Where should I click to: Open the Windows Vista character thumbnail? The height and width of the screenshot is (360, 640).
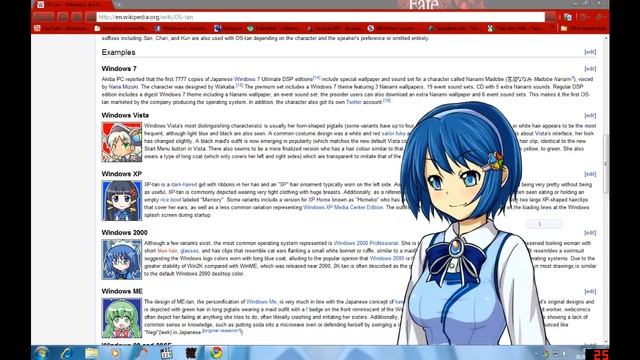click(x=122, y=142)
